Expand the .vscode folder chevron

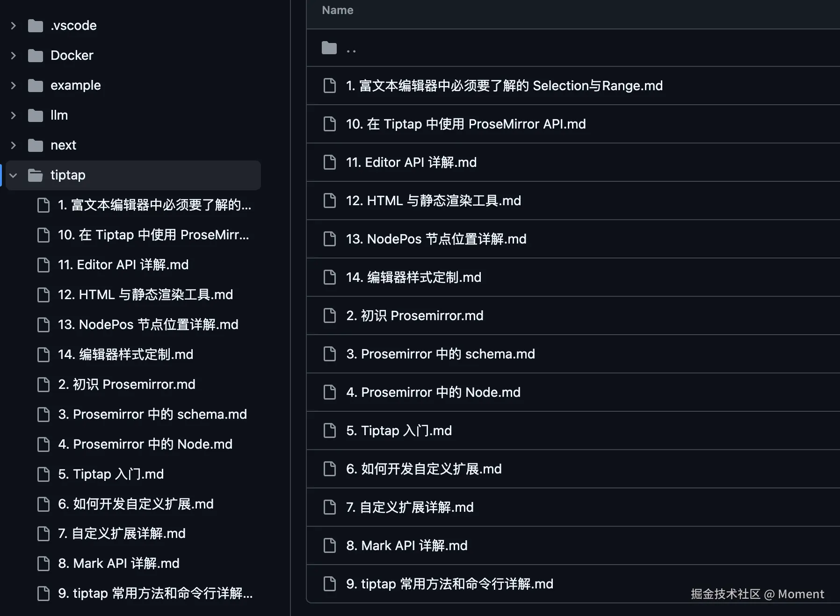14,26
